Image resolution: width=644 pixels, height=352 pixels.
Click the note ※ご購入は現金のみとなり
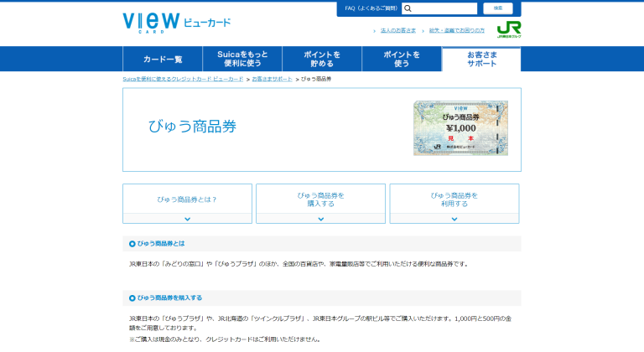pyautogui.click(x=224, y=339)
